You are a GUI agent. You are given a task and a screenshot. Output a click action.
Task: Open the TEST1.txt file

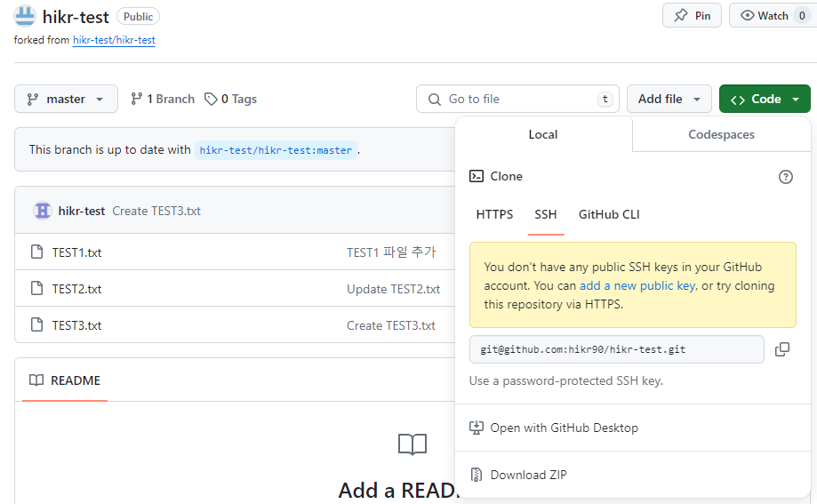(76, 252)
